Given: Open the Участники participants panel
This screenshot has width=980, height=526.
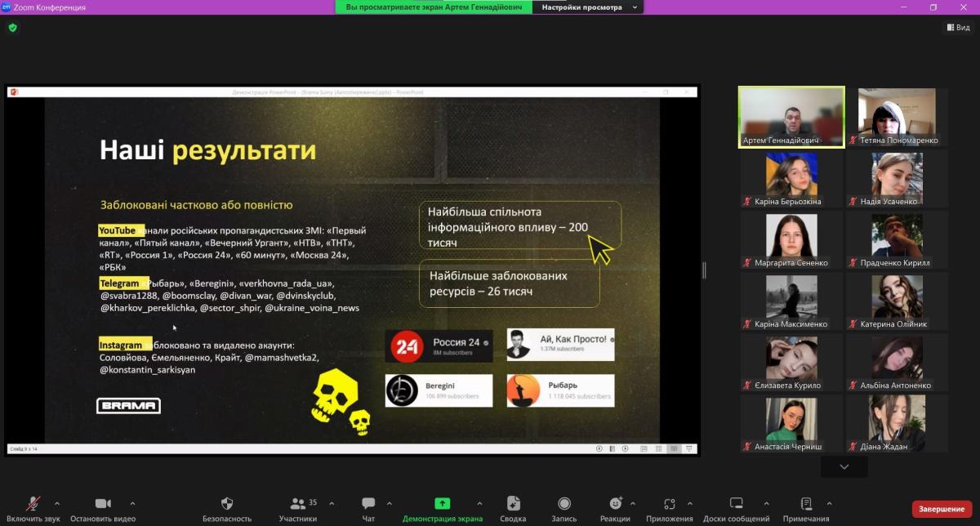Looking at the screenshot, I should click(x=298, y=504).
